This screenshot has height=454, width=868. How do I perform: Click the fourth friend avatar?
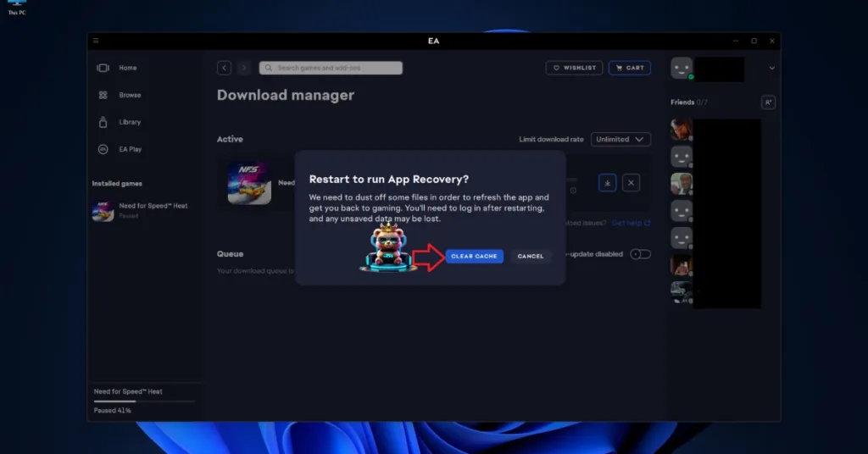[x=682, y=211]
